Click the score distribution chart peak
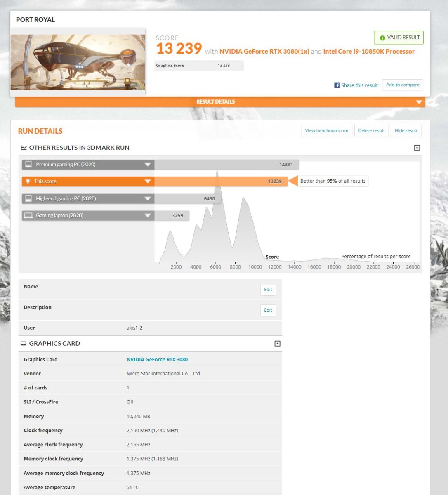This screenshot has height=495, width=448. point(217,172)
